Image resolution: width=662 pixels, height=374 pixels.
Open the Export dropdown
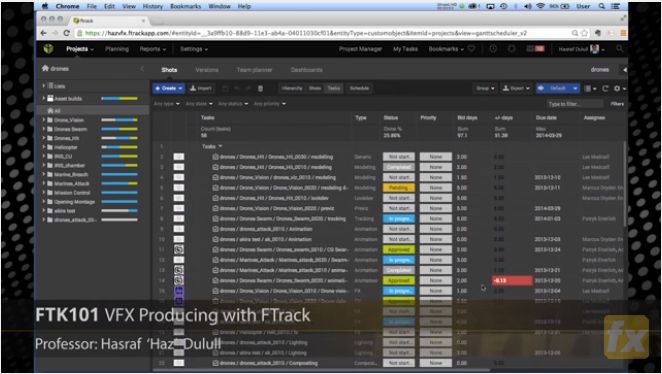pyautogui.click(x=516, y=88)
